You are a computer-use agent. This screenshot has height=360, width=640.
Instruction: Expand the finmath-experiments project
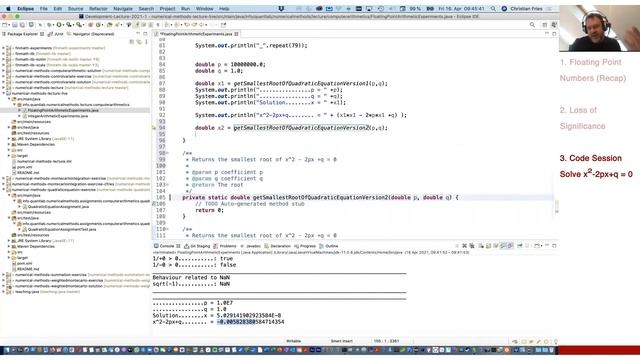(4, 48)
